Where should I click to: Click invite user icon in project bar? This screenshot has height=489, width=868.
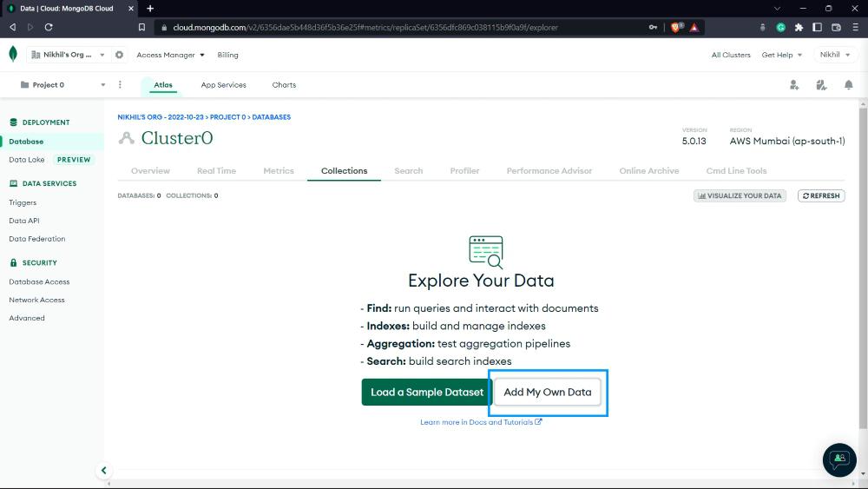(x=794, y=85)
